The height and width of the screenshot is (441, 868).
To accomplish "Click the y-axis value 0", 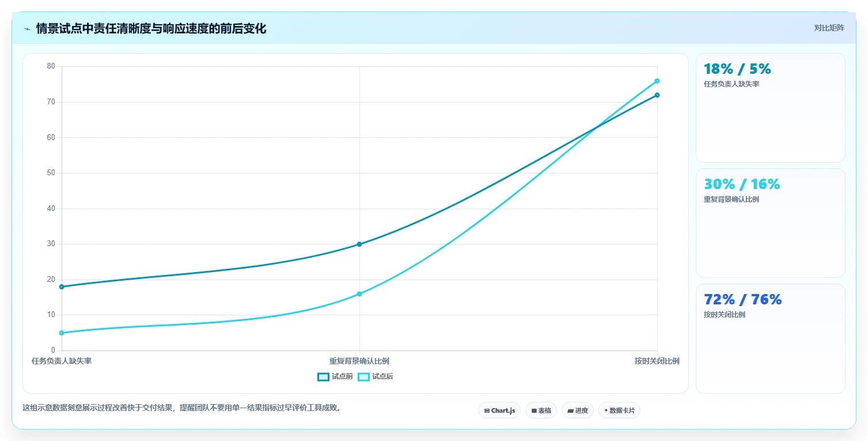I will (53, 350).
